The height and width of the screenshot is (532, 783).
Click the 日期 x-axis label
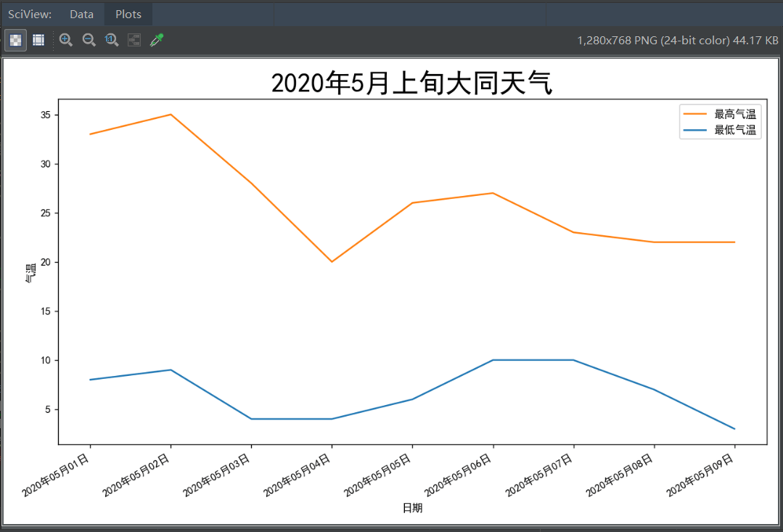(x=412, y=508)
